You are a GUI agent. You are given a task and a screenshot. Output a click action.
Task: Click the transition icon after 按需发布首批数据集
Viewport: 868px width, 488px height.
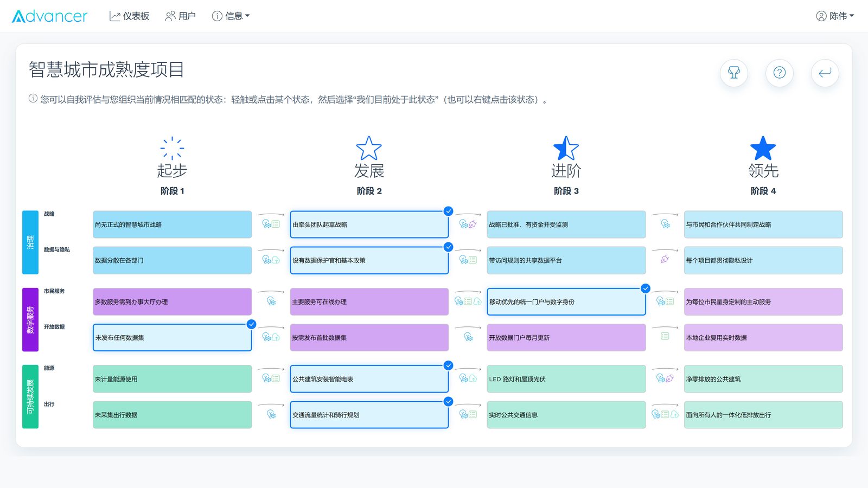[468, 337]
